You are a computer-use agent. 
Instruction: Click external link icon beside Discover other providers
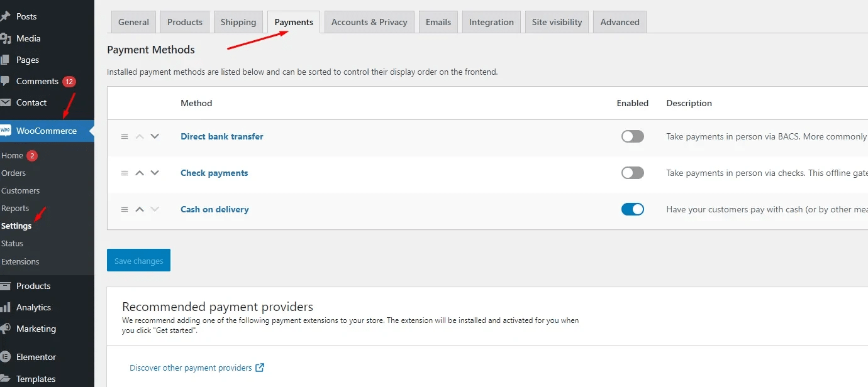(260, 368)
